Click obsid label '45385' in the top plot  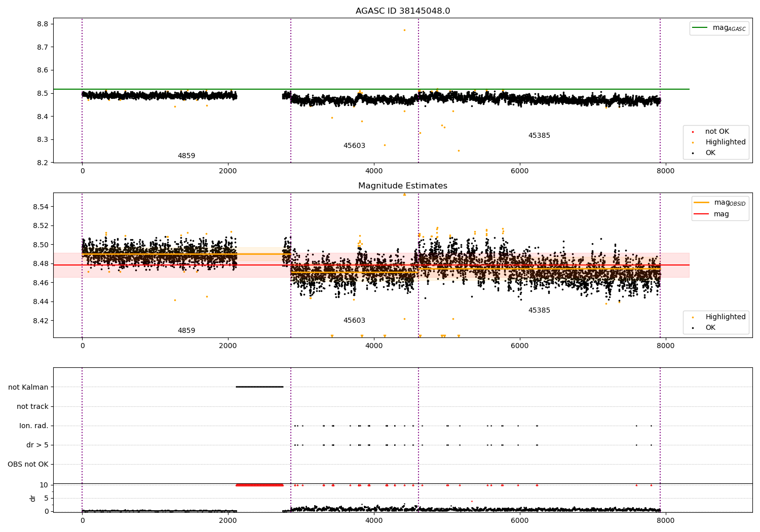(539, 136)
